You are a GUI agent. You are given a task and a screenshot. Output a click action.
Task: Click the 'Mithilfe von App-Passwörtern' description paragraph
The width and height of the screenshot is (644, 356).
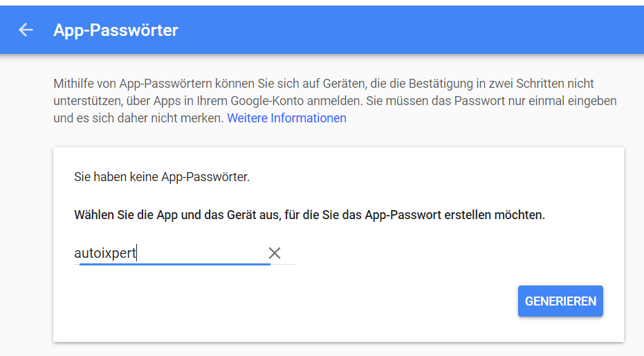tap(335, 101)
